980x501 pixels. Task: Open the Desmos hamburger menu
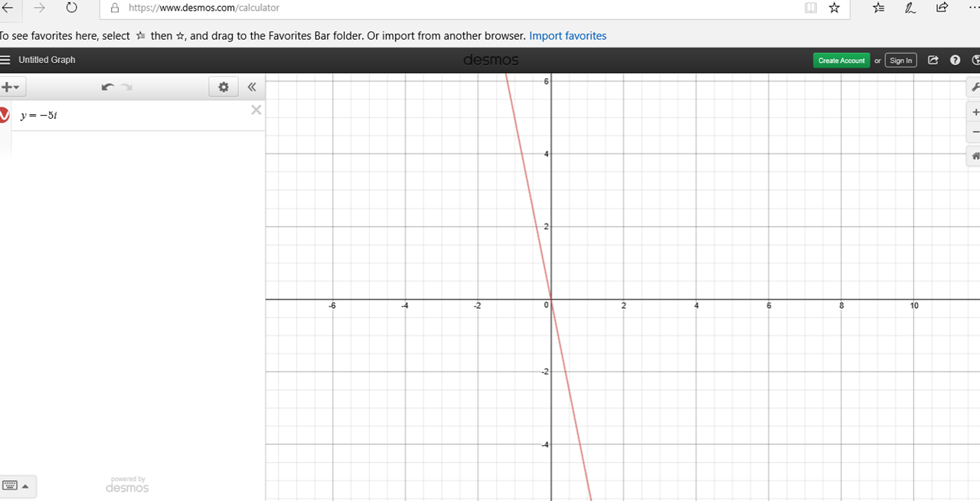point(5,60)
